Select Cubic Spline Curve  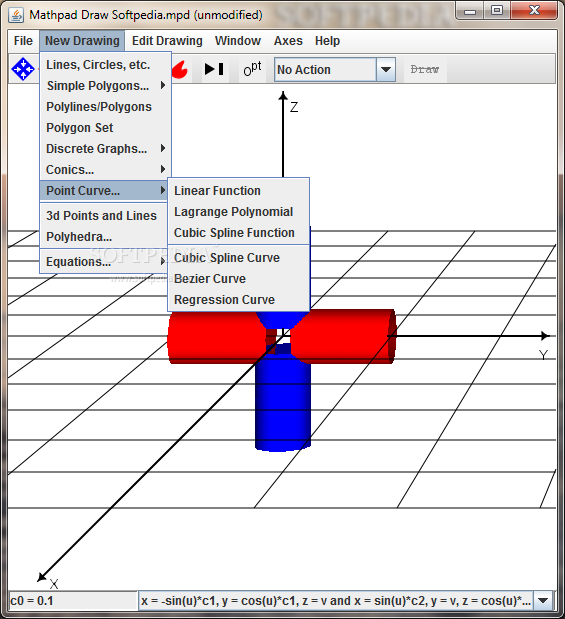point(238,258)
